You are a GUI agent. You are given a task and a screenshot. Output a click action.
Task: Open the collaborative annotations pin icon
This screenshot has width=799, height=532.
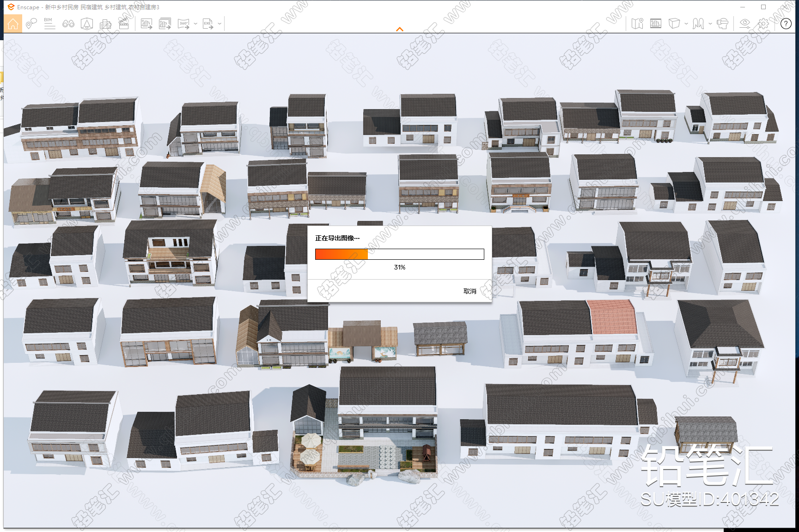coord(31,24)
